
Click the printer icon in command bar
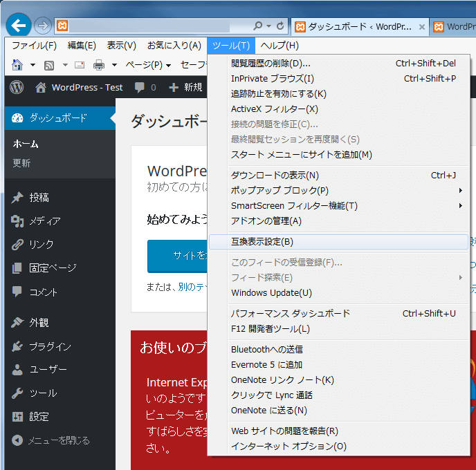[x=99, y=65]
